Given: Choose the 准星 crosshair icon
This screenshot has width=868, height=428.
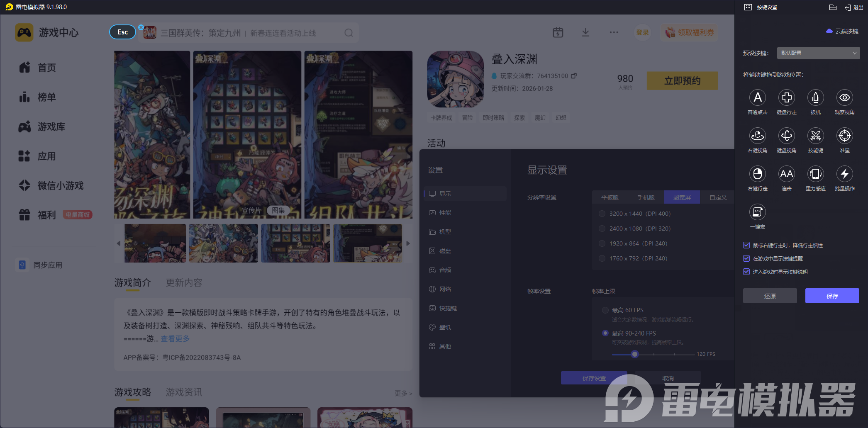Looking at the screenshot, I should (844, 136).
